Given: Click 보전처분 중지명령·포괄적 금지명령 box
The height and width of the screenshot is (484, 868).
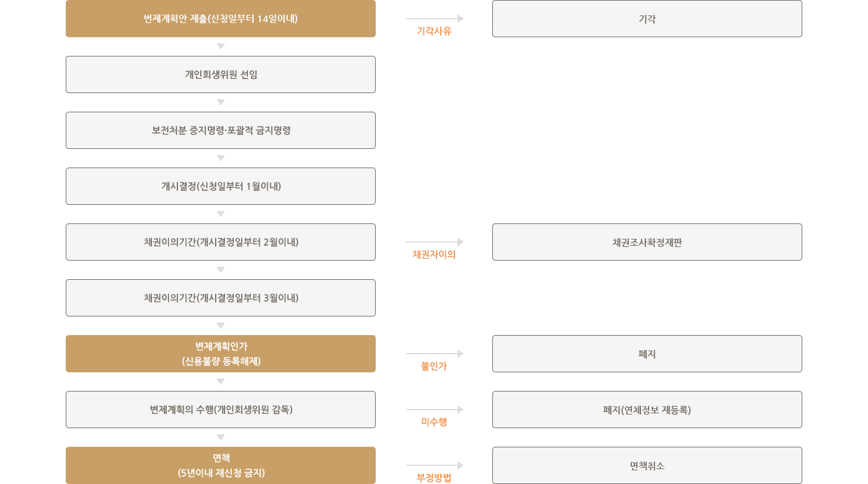Looking at the screenshot, I should point(221,130).
